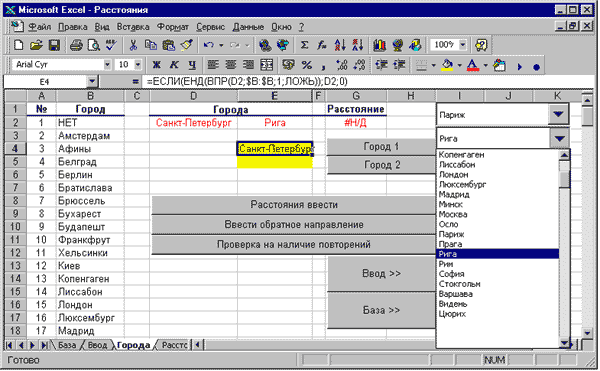Screen dimensions: 600x371
Task: Open the Paste Function fx icon
Action: 321,45
